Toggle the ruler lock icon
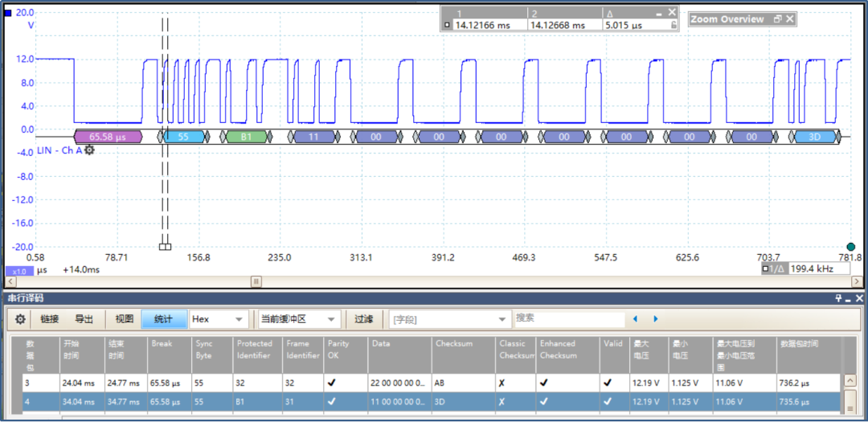Screen dimensions: 868x422 [674, 25]
